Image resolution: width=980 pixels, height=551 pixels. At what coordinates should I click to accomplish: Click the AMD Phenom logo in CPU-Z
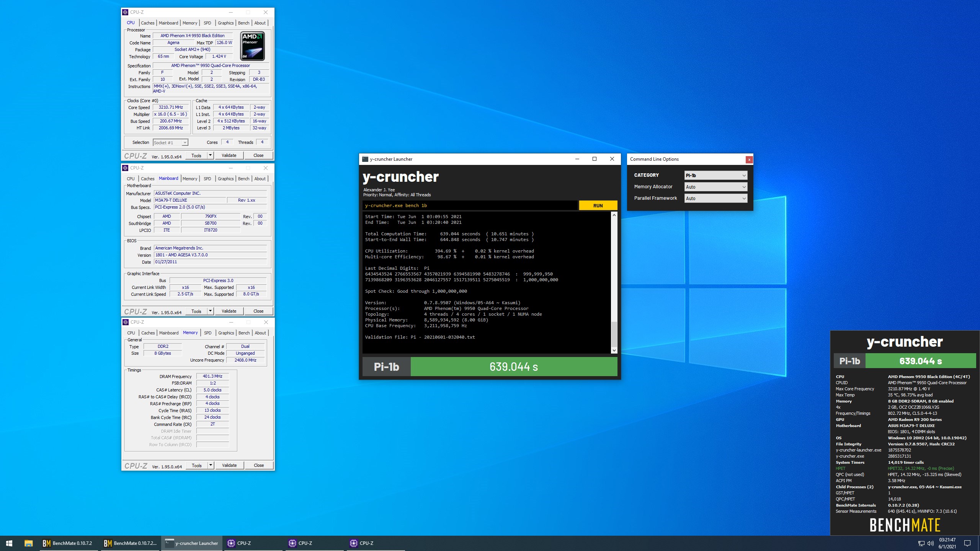click(x=253, y=46)
